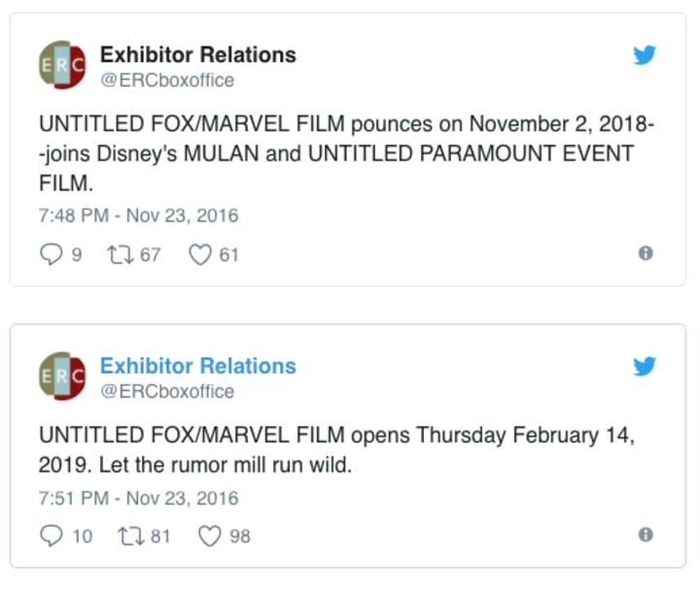Click ERC avatar on second tweet

click(x=62, y=376)
